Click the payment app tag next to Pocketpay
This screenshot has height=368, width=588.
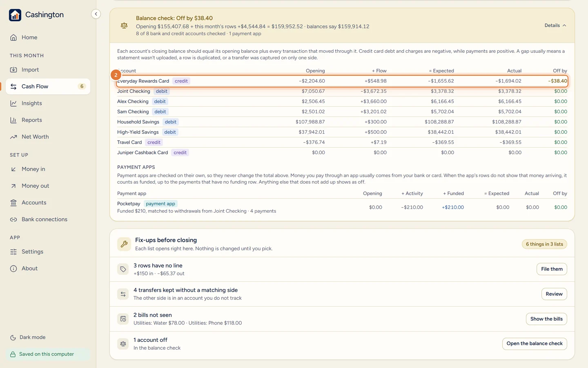[160, 204]
